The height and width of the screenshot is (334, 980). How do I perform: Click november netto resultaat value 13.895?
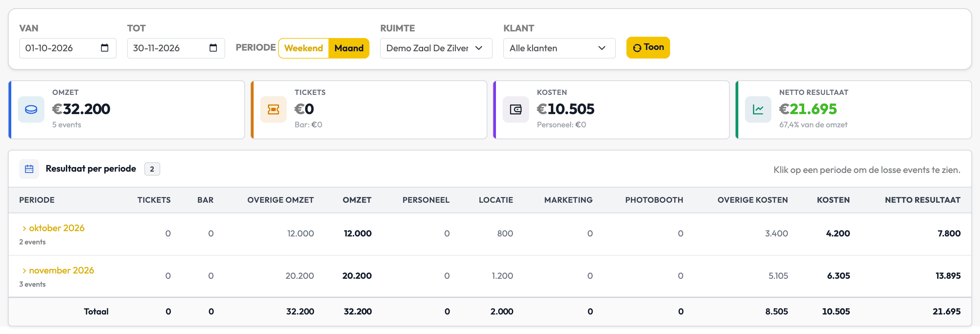tap(948, 275)
